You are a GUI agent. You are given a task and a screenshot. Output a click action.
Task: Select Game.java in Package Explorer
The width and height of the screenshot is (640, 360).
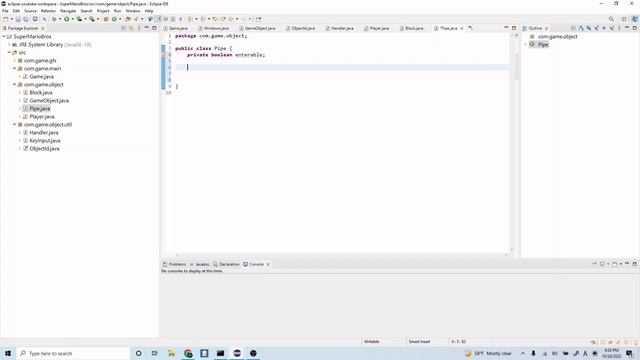click(41, 76)
